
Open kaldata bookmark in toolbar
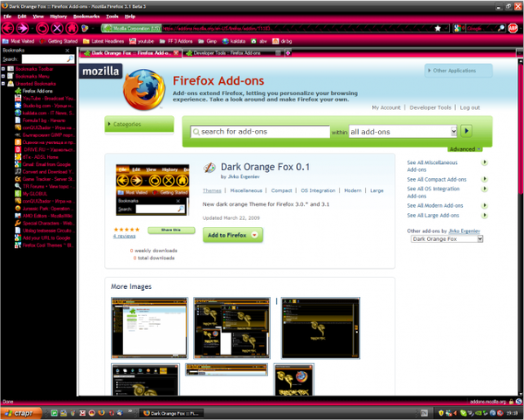[234, 41]
